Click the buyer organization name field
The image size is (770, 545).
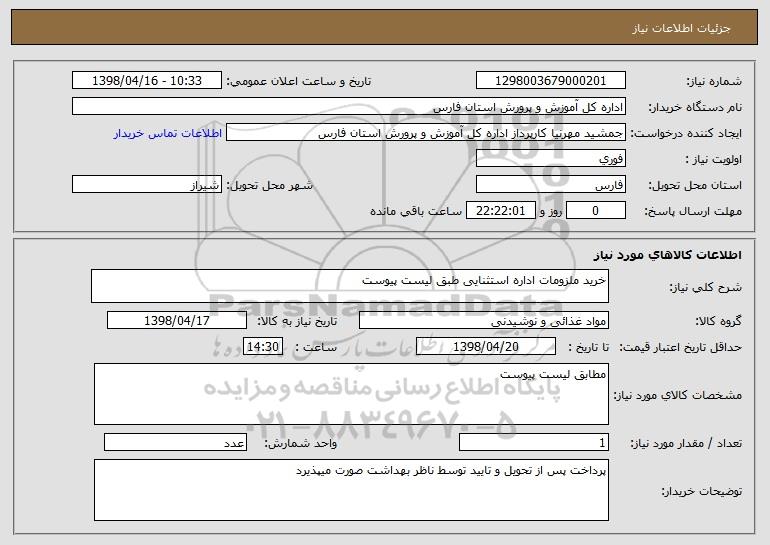tap(349, 106)
